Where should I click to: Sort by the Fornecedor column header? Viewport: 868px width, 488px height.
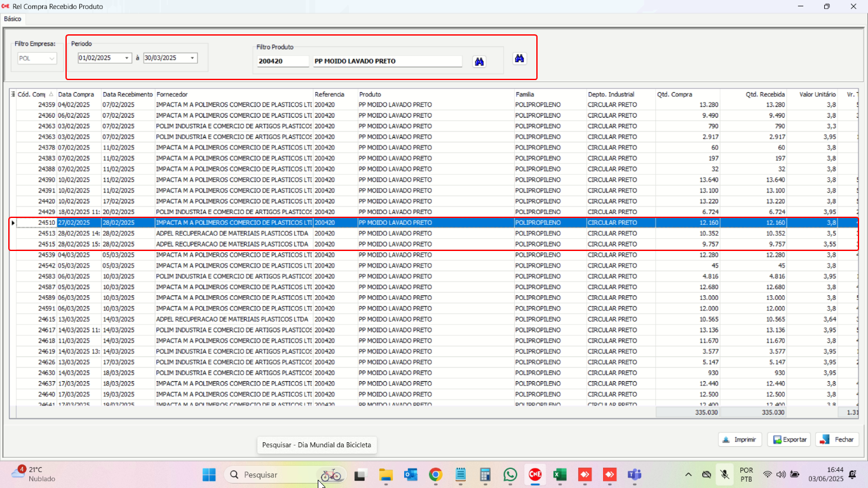(234, 95)
